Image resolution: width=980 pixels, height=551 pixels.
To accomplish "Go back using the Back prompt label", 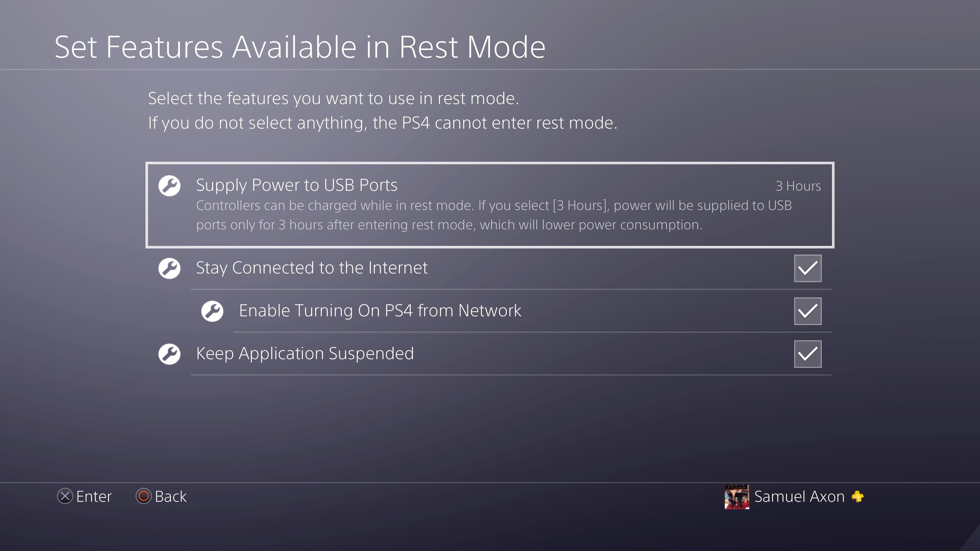I will point(170,496).
